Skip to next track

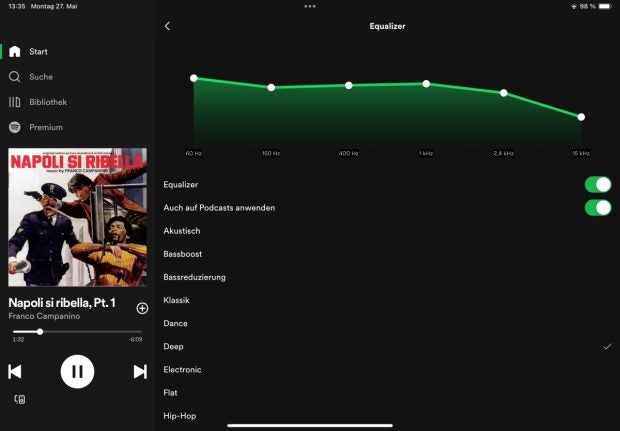pyautogui.click(x=140, y=372)
